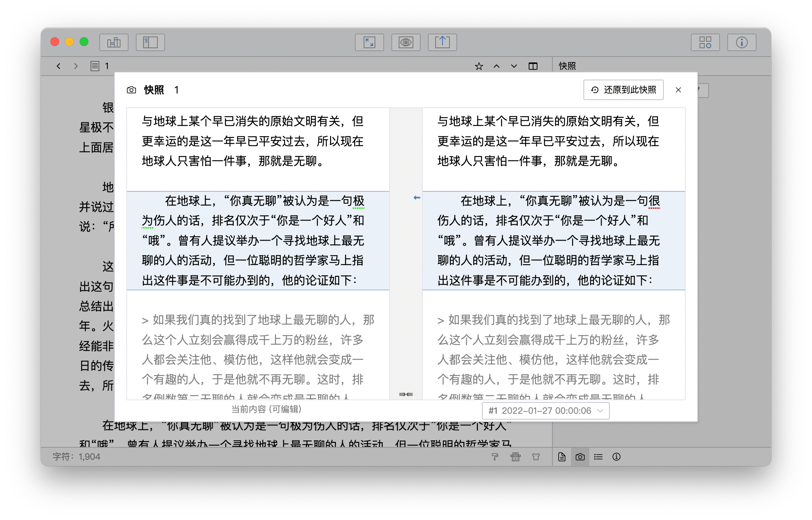
Task: Click 更幸运的是这一年 line in the snapshot pane
Action: pos(548,141)
